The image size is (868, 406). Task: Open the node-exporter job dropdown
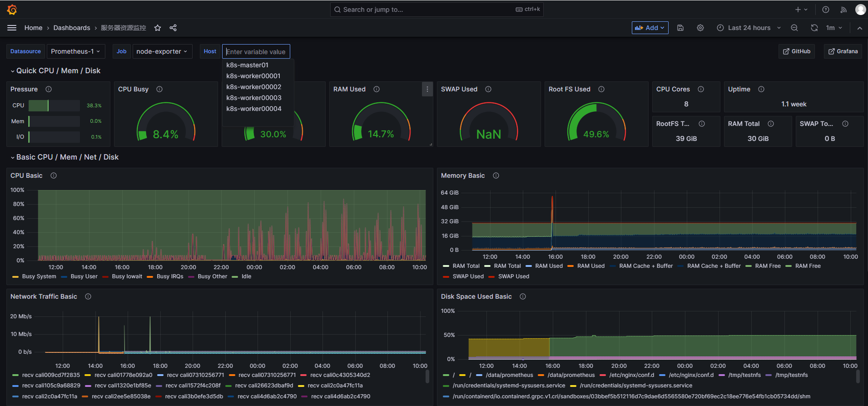click(x=162, y=51)
